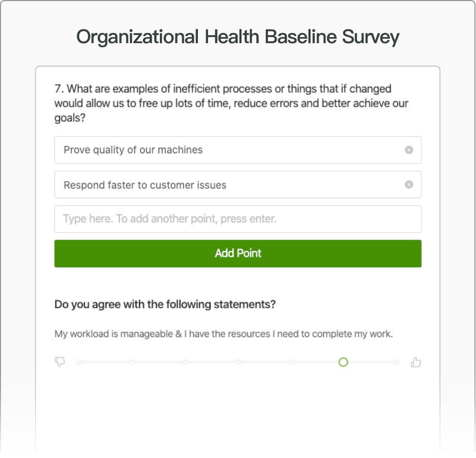
Task: Select the leftmost rating dot
Action: click(x=79, y=362)
